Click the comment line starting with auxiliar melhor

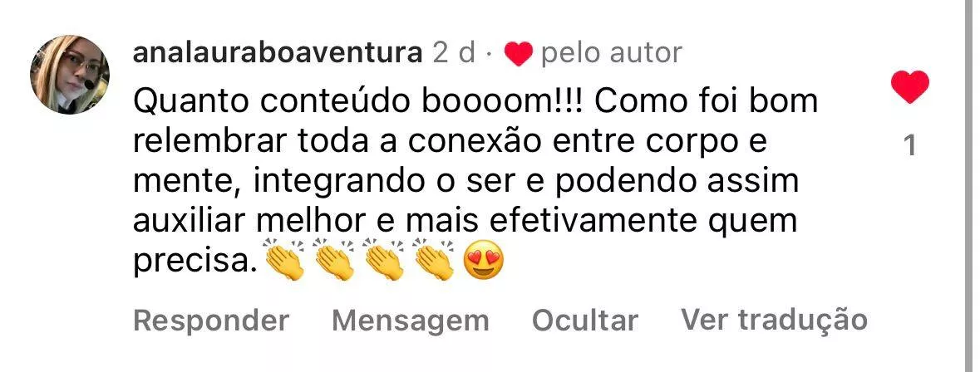click(465, 222)
